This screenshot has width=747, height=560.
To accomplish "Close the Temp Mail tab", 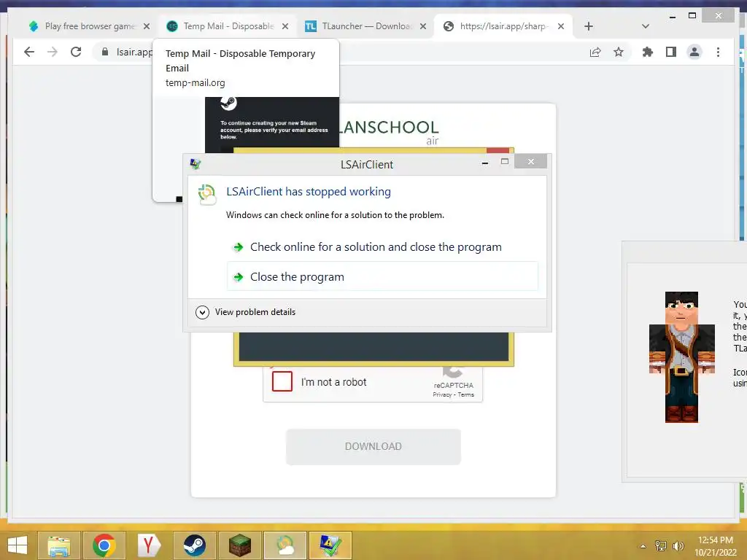I will (285, 26).
